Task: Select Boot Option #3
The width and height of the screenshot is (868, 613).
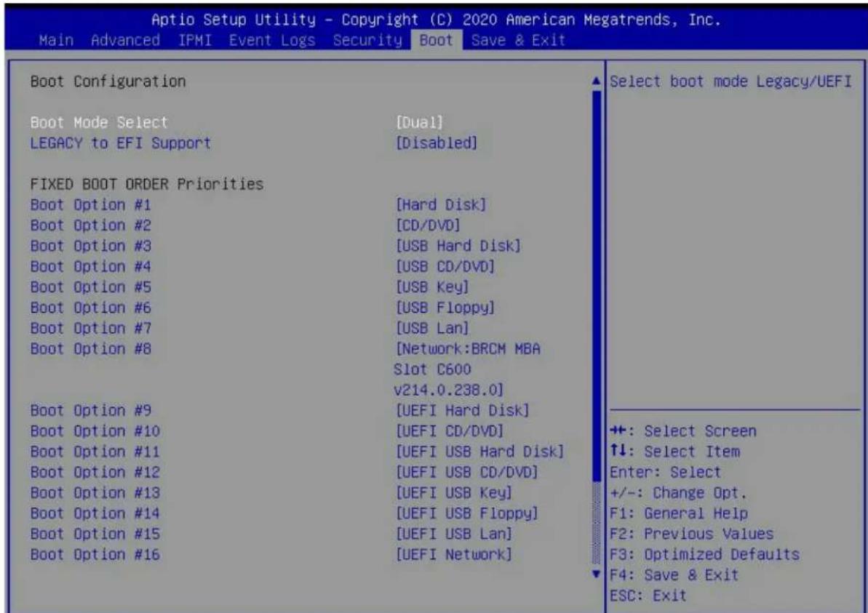Action: [x=90, y=247]
